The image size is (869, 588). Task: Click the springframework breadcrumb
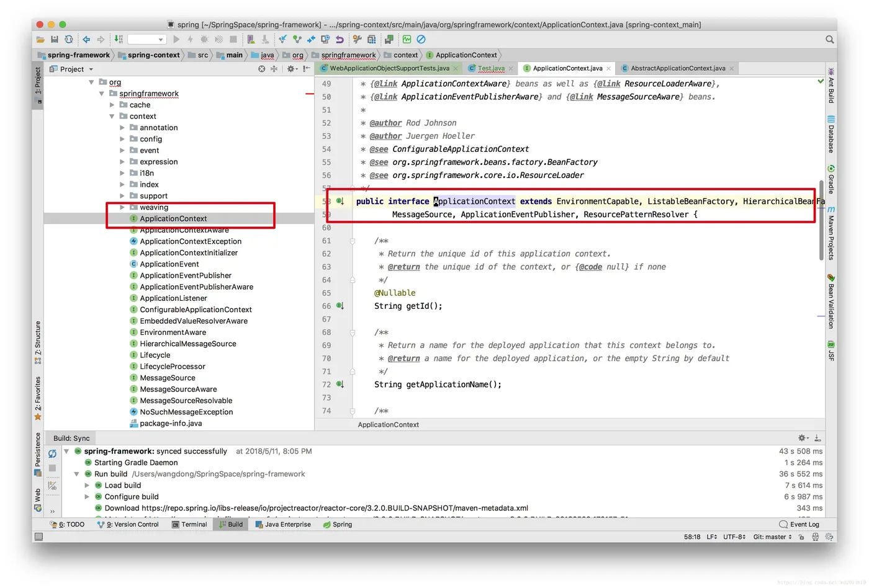point(343,55)
